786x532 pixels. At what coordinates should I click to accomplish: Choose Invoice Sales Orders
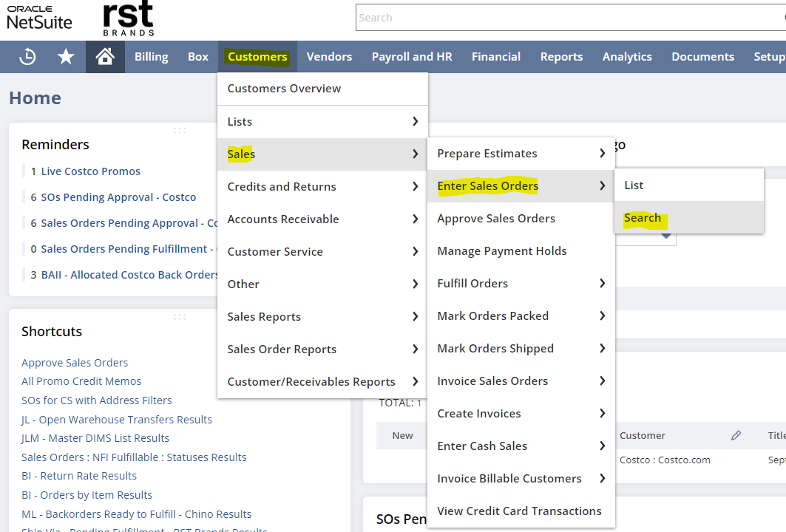click(x=521, y=381)
